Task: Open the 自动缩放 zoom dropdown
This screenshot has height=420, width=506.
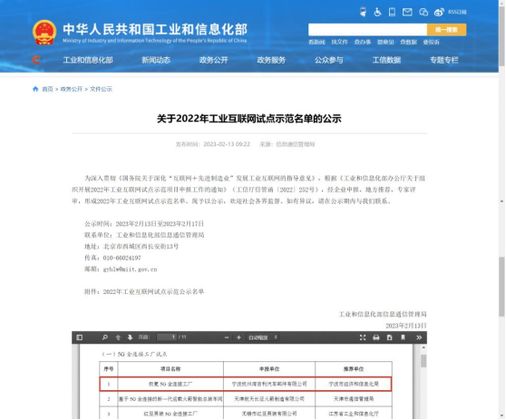Action: pyautogui.click(x=262, y=337)
